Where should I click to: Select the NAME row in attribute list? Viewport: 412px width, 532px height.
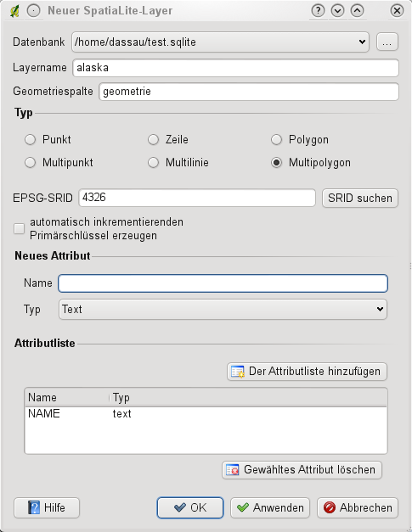tap(206, 413)
